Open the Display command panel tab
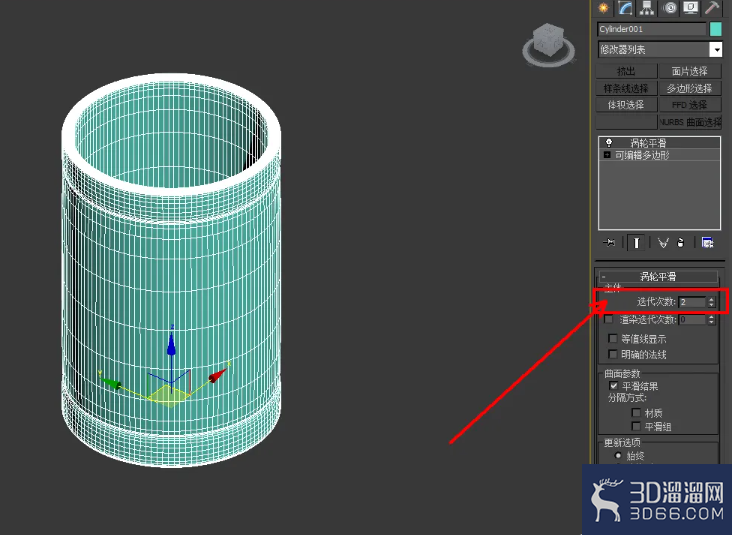This screenshot has width=732, height=535. (690, 7)
